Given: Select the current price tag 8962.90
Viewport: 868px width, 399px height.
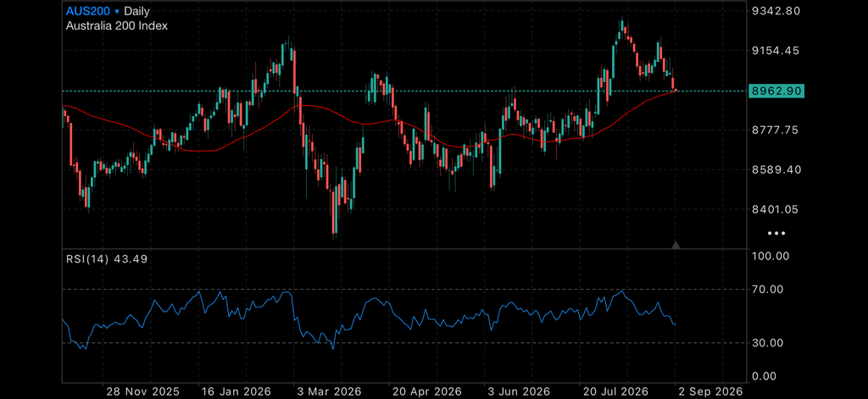Looking at the screenshot, I should [776, 91].
